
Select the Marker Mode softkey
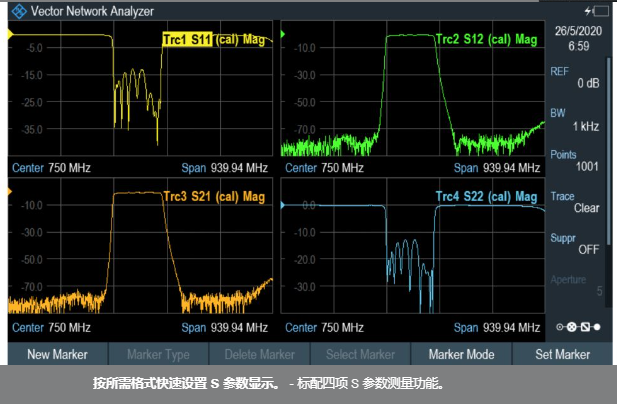461,354
